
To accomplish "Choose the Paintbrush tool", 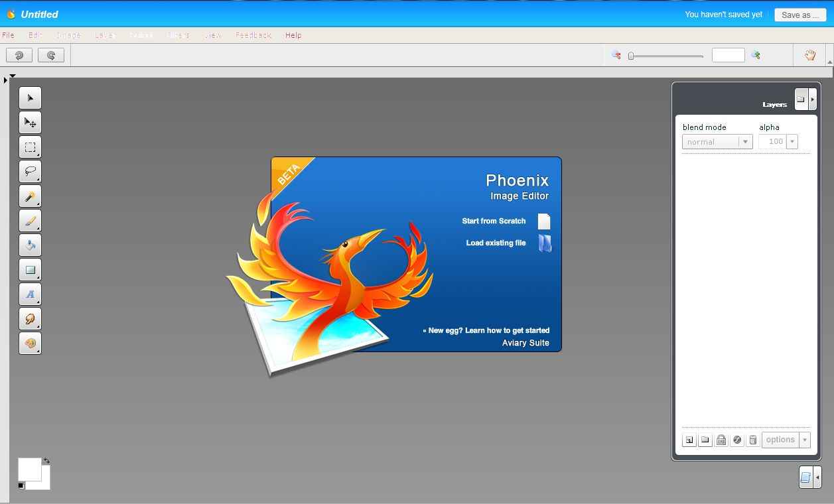I will [30, 221].
